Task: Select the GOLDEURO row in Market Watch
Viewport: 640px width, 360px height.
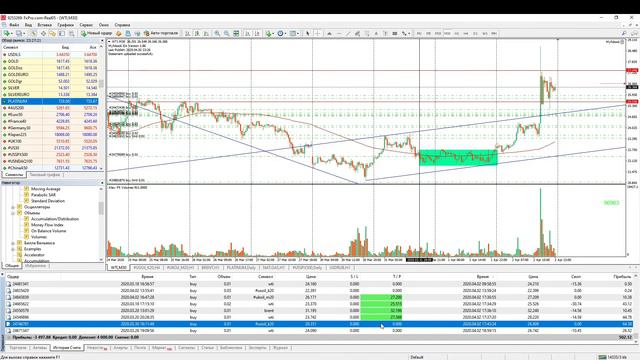Action: 50,75
